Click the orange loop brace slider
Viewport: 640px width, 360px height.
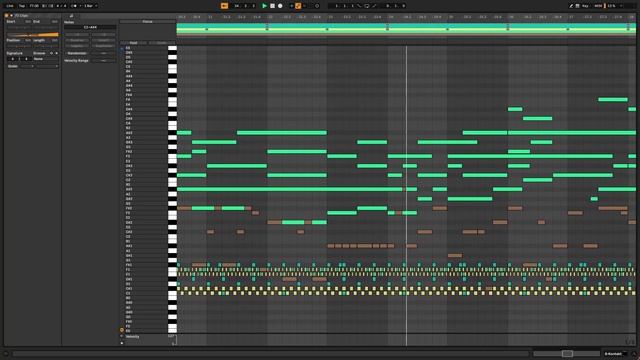pyautogui.click(x=33, y=35)
